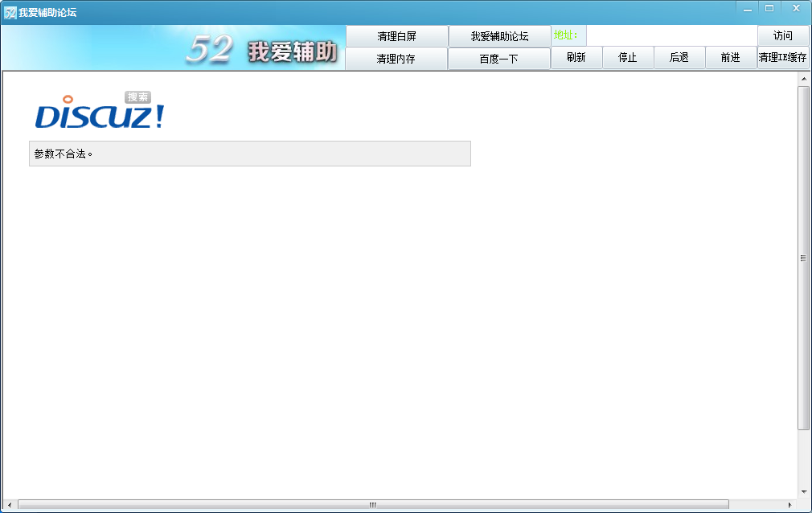
Task: Stop the page load with the 停止 button
Action: click(628, 58)
